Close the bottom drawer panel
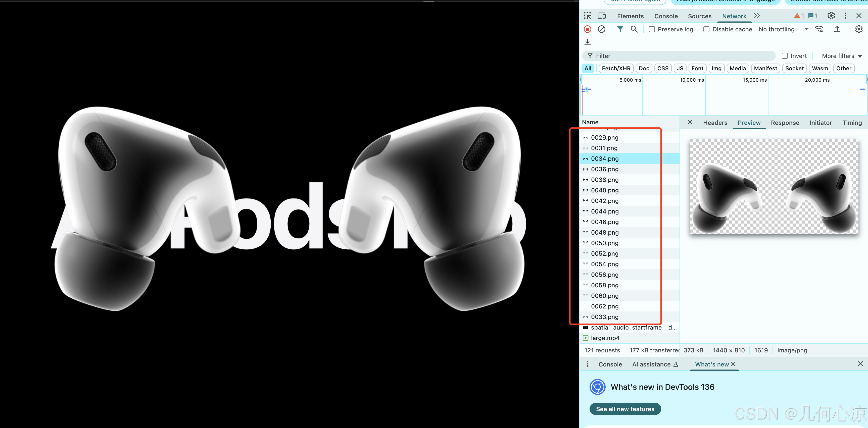 (x=860, y=364)
